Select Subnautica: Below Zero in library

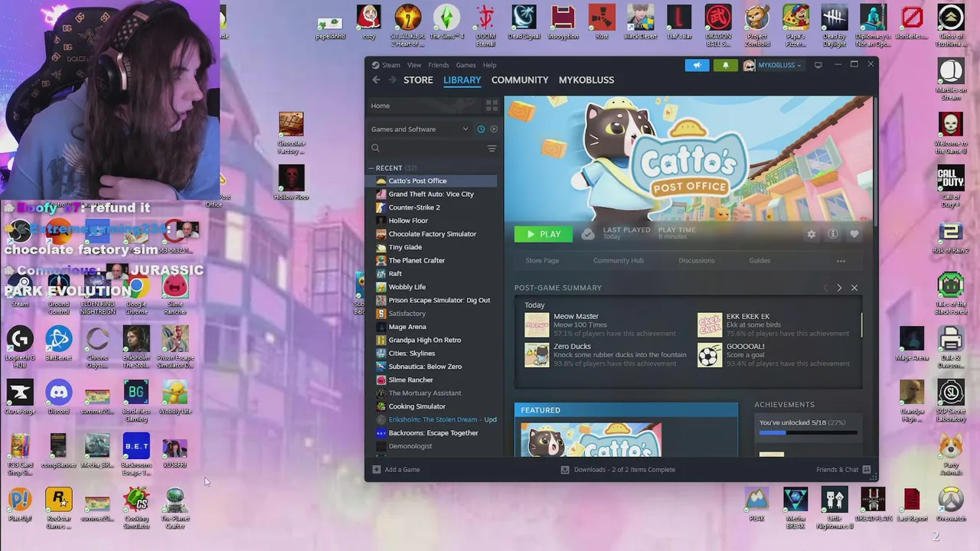pos(425,367)
